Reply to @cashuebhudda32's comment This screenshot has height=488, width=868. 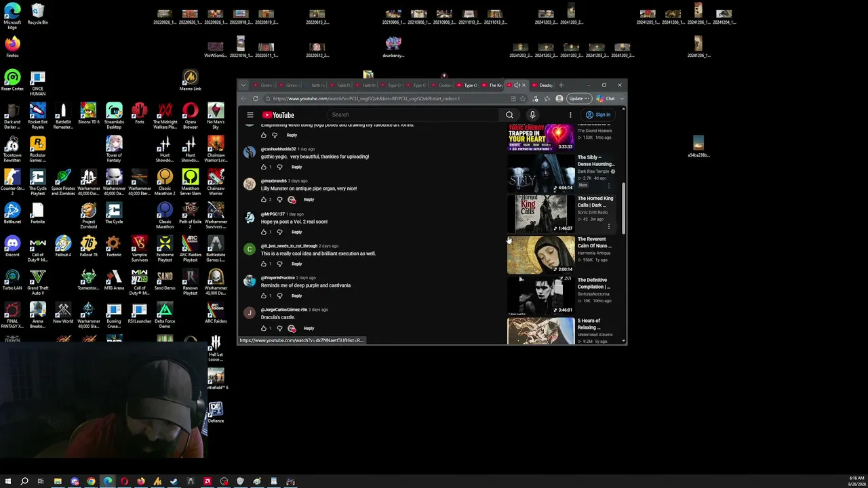coord(297,167)
